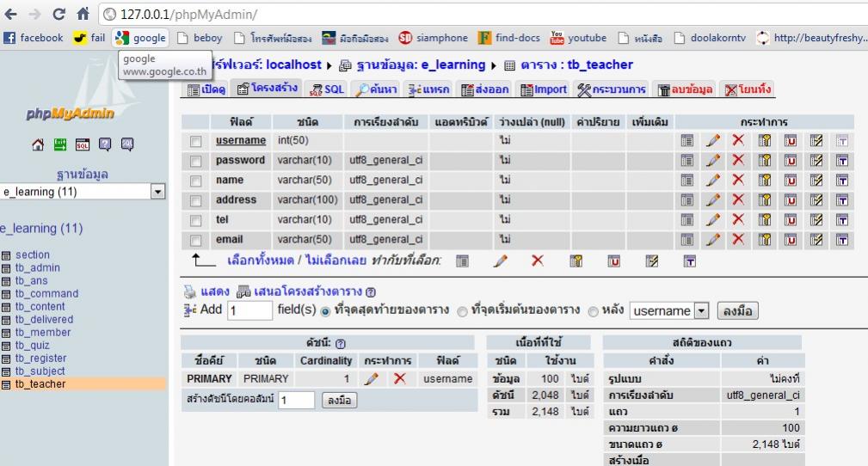Viewport: 868px width, 466px height.
Task: Click ลงมือ button to create index
Action: (339, 400)
